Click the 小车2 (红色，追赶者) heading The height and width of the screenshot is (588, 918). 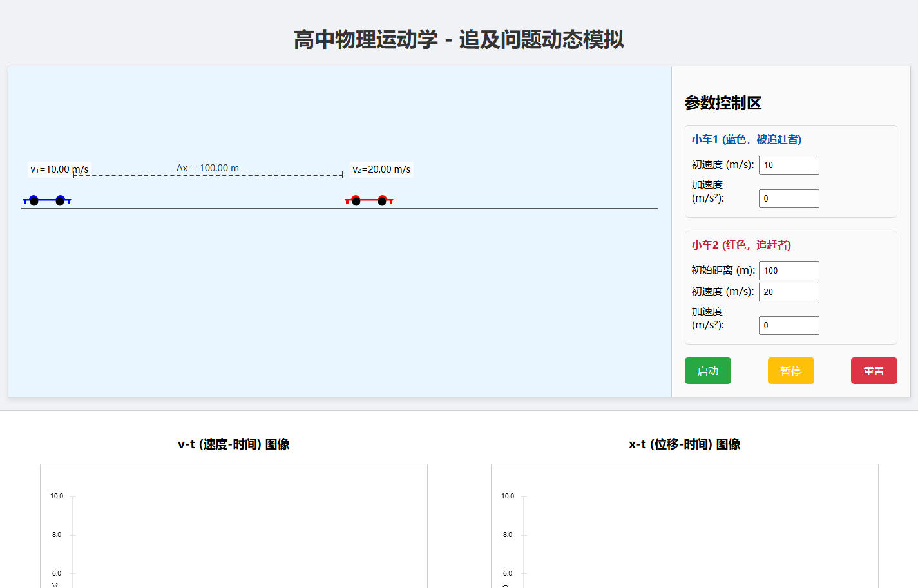741,245
